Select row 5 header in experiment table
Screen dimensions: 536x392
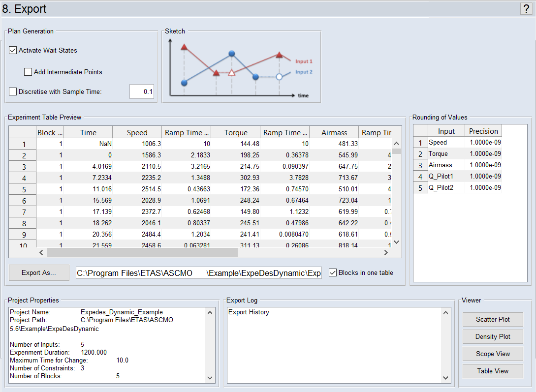pos(22,189)
